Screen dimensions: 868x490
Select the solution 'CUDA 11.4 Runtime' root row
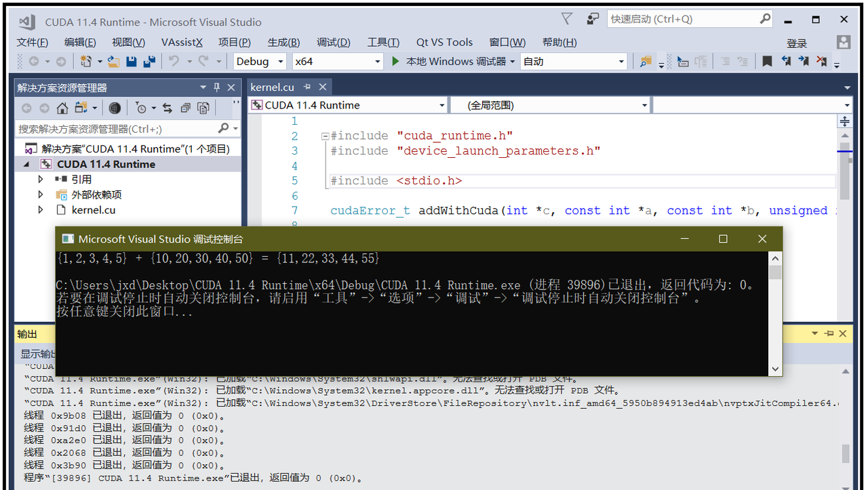tap(127, 148)
